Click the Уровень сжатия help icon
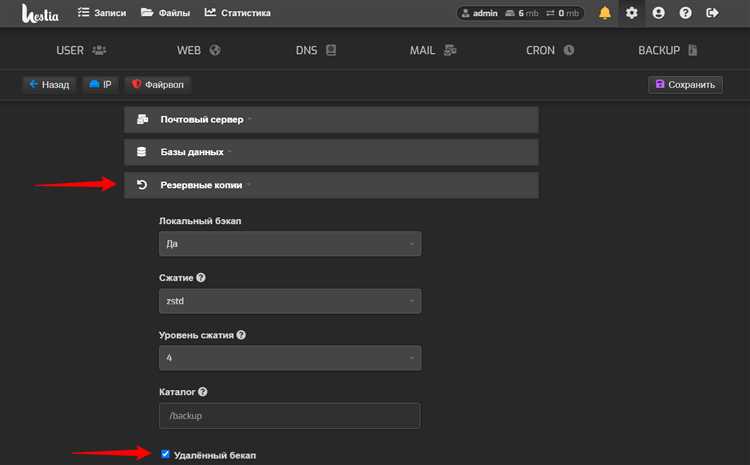This screenshot has height=465, width=750. 241,335
